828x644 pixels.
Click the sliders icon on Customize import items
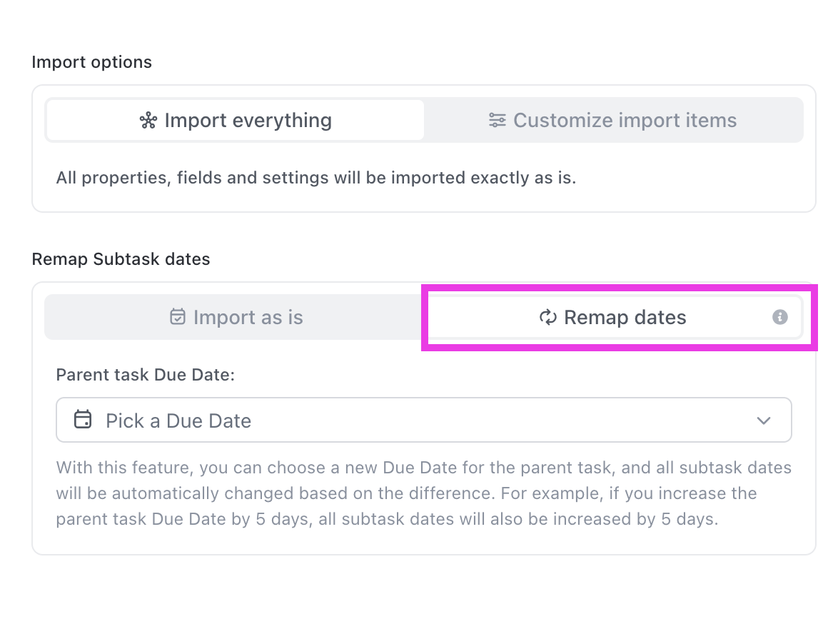click(497, 120)
